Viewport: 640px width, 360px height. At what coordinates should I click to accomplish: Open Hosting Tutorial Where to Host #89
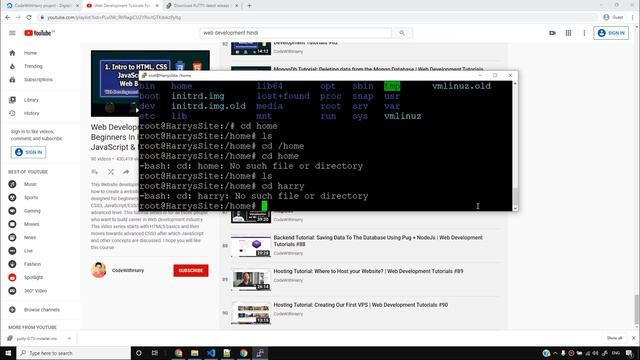368,271
